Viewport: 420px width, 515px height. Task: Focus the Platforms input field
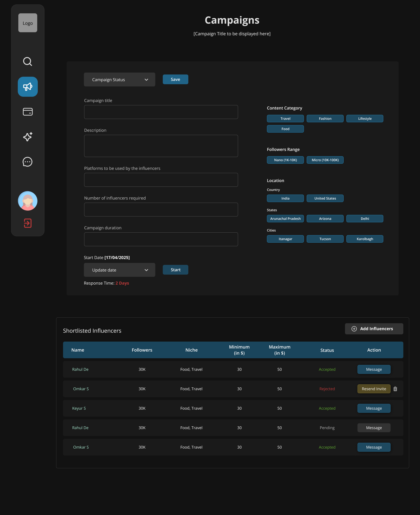tap(161, 180)
